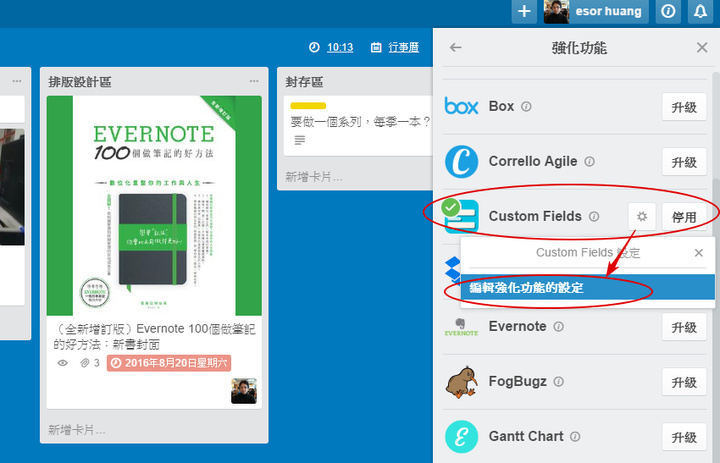Close the Custom Fields 設定 popup
The image size is (720, 463).
click(x=698, y=253)
